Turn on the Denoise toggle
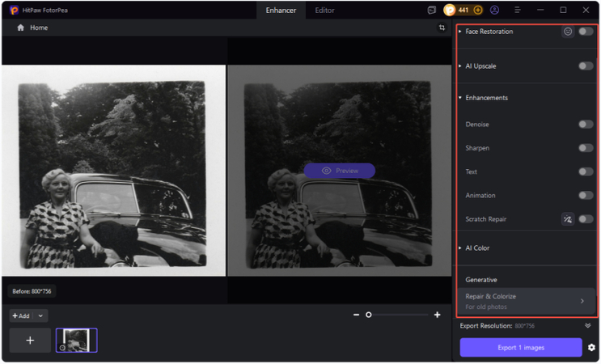 point(586,124)
